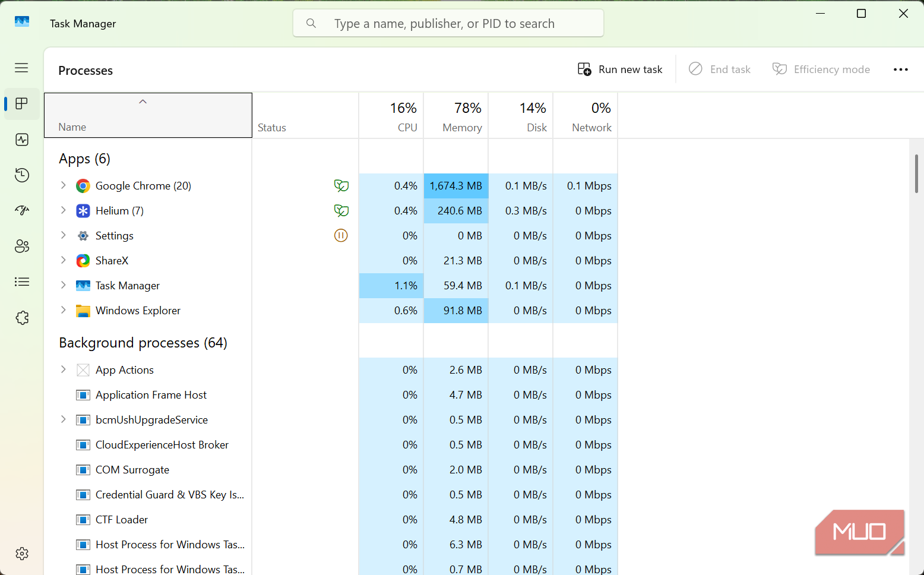Open Task Manager settings gear
924x575 pixels.
(22, 554)
